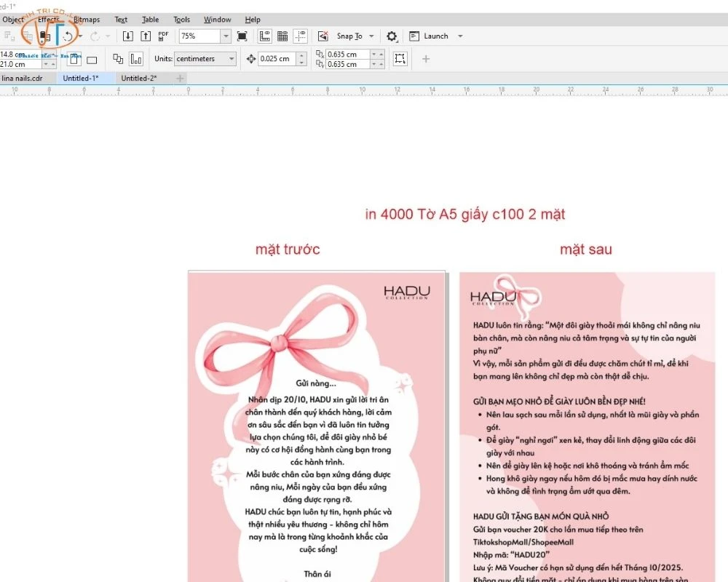The image size is (728, 582).
Task: Open the Undo history dropdown arrow
Action: click(x=80, y=36)
